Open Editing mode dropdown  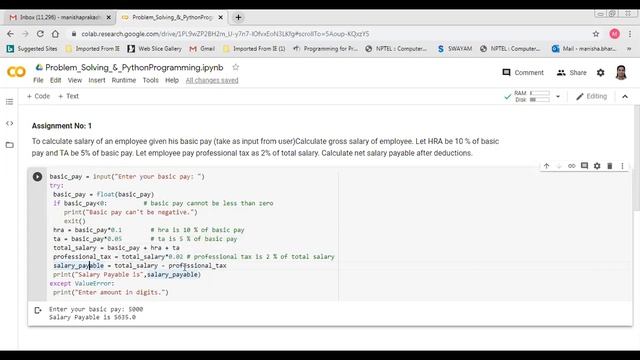[x=591, y=96]
